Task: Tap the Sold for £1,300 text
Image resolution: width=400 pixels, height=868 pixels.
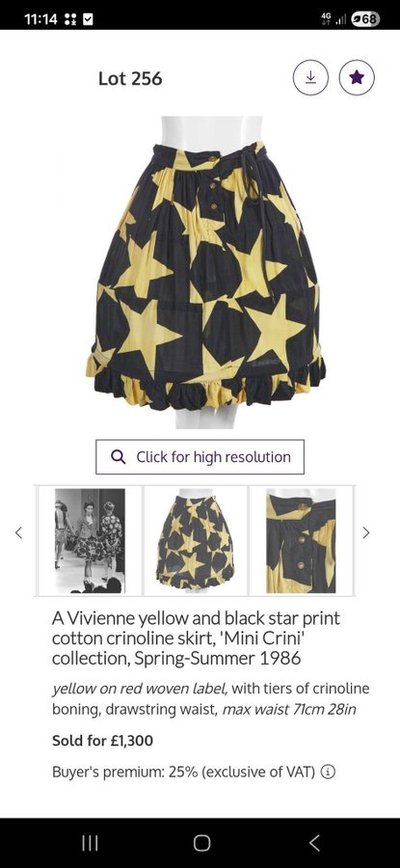Action: click(102, 740)
